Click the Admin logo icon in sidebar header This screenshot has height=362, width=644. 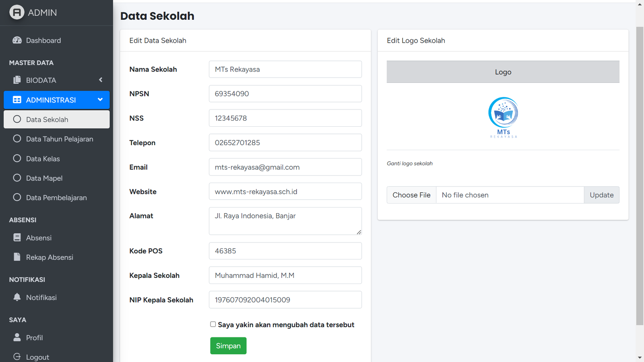tap(17, 12)
